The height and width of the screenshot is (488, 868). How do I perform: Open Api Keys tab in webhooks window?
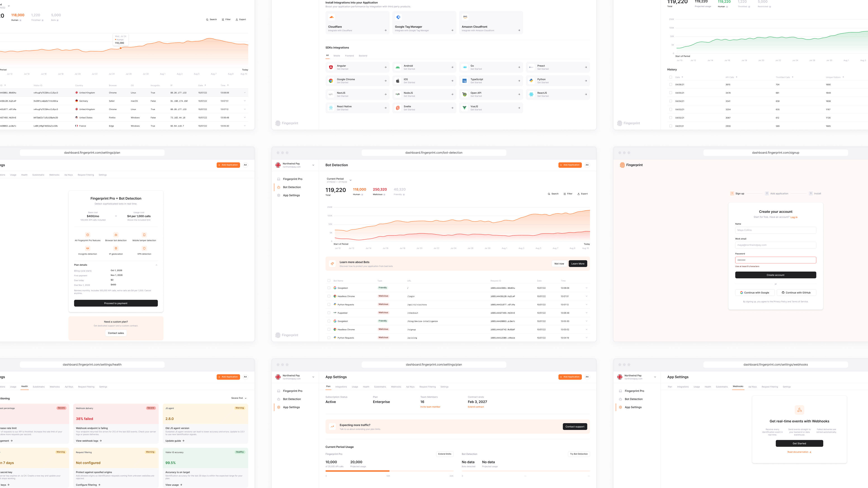click(752, 387)
